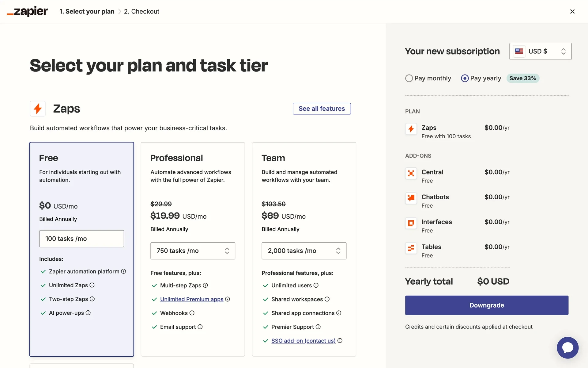Select the Team plan card
This screenshot has height=368, width=588.
click(x=304, y=249)
